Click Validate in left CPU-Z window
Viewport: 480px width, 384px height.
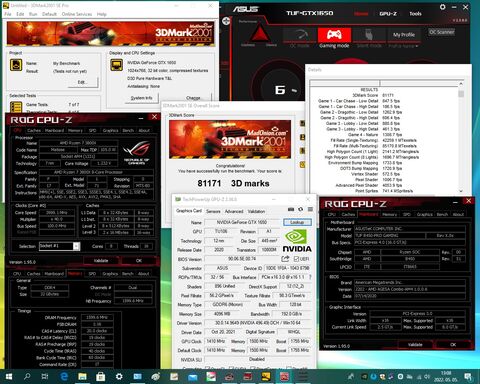pos(101,260)
